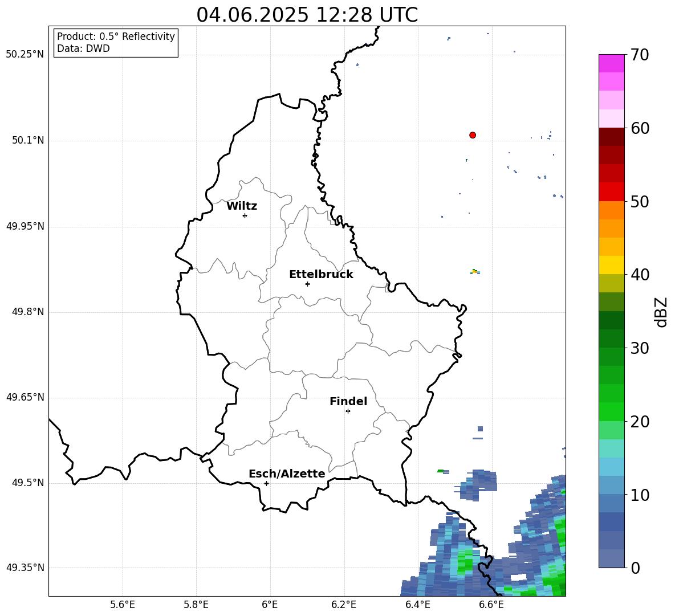Click the 6.4°E longitude label

[417, 605]
